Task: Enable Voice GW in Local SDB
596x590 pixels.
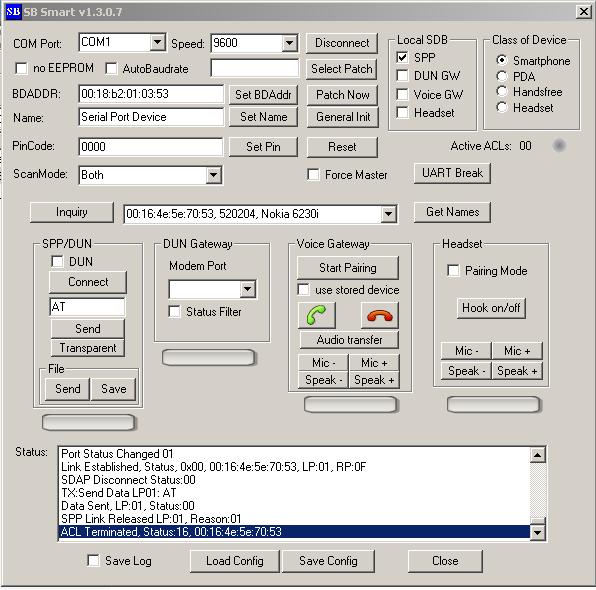Action: pyautogui.click(x=402, y=94)
